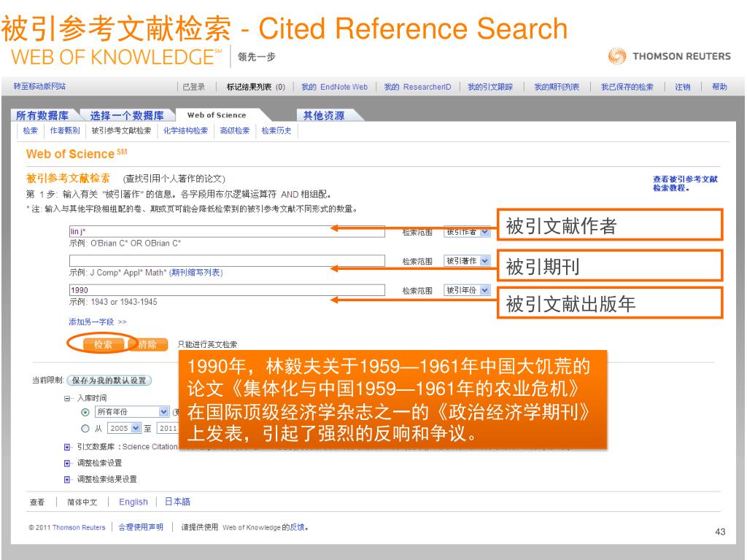747x560 pixels.
Task: Click the Thomson Reuters copyright link
Action: coord(79,528)
